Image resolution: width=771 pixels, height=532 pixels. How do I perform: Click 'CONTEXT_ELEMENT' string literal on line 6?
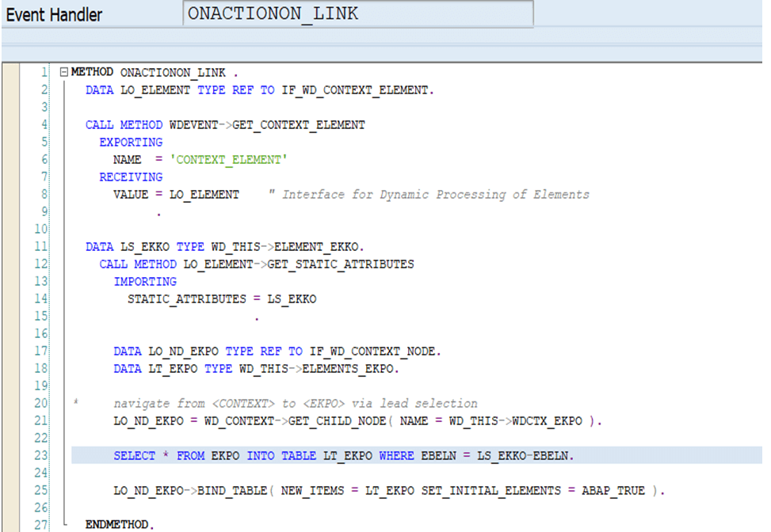pos(229,160)
